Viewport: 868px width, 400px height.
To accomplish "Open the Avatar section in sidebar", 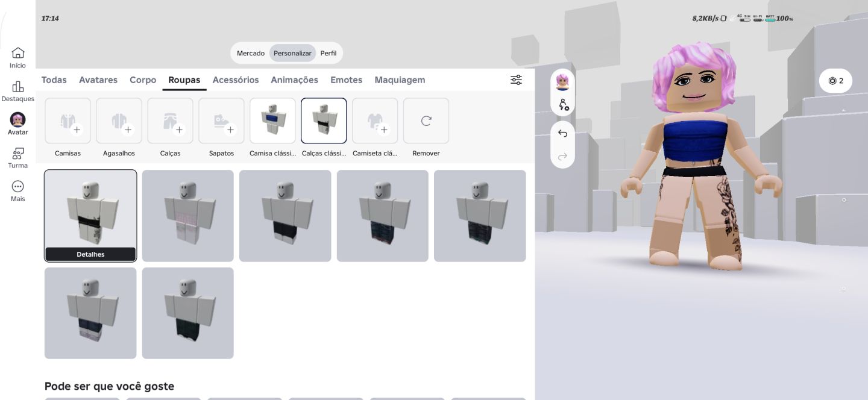I will pyautogui.click(x=17, y=124).
